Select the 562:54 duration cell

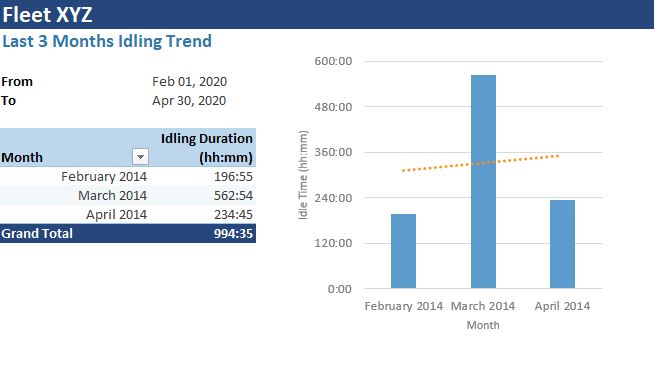(x=233, y=195)
